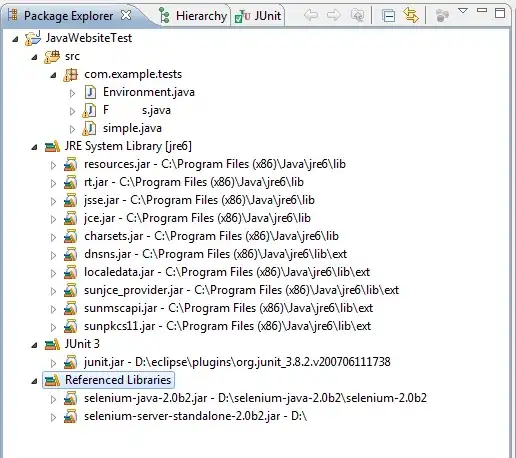This screenshot has width=516, height=458.
Task: Select the Package Explorer tab
Action: point(68,16)
